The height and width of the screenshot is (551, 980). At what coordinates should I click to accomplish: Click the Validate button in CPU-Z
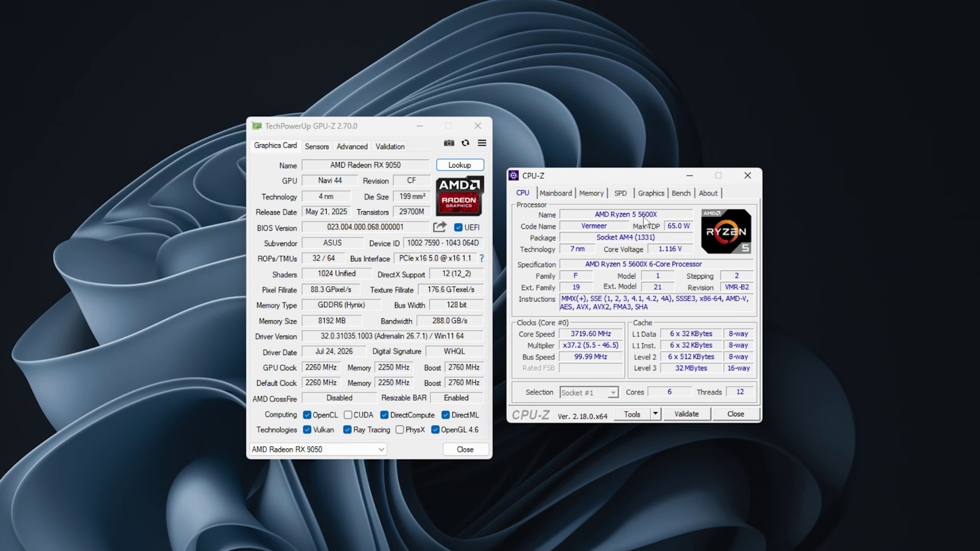coord(687,414)
